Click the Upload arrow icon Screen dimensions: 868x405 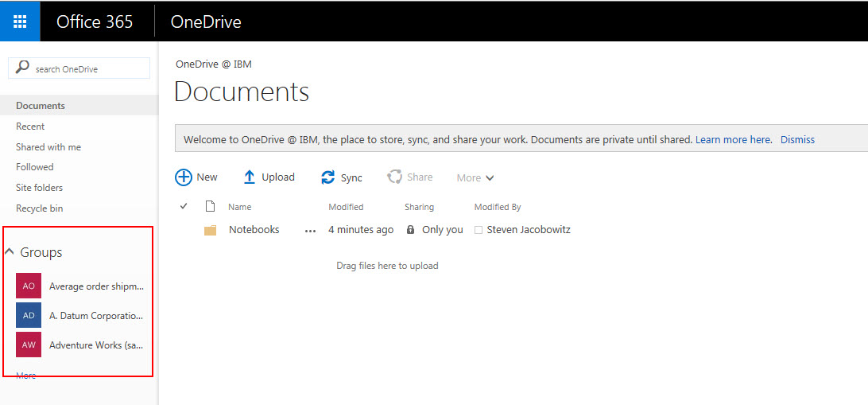click(250, 177)
